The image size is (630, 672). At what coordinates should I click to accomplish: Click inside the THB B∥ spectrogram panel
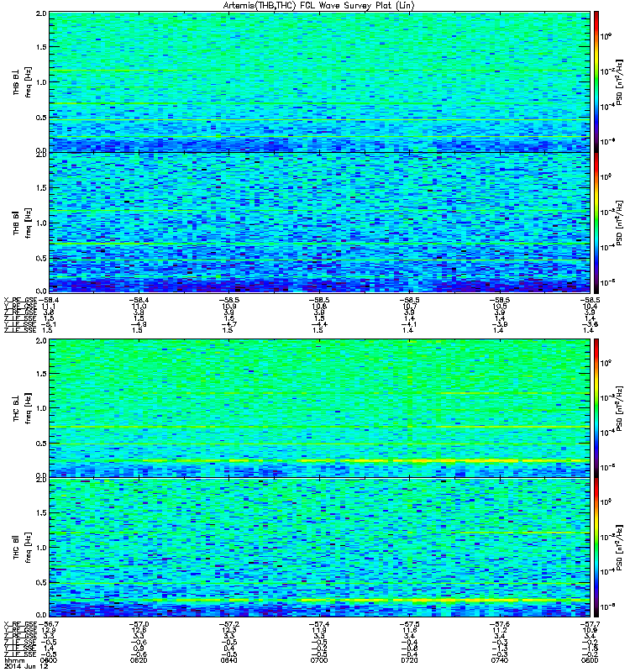point(320,223)
